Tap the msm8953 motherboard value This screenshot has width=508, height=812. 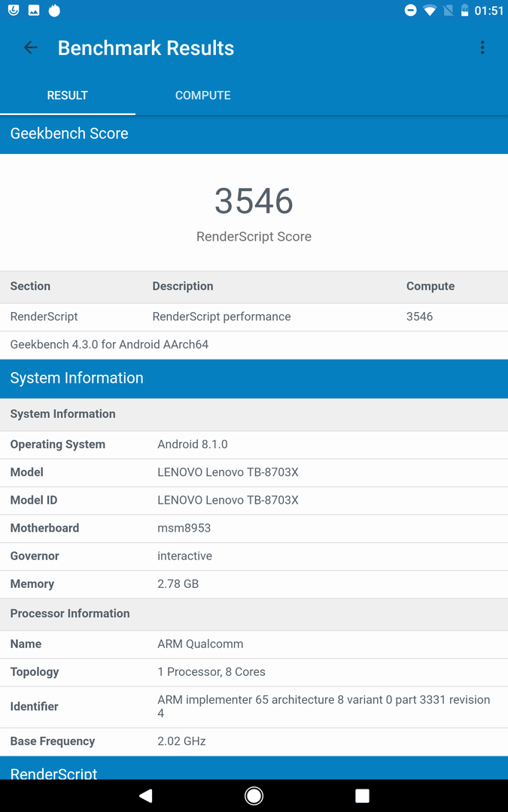[x=184, y=529]
